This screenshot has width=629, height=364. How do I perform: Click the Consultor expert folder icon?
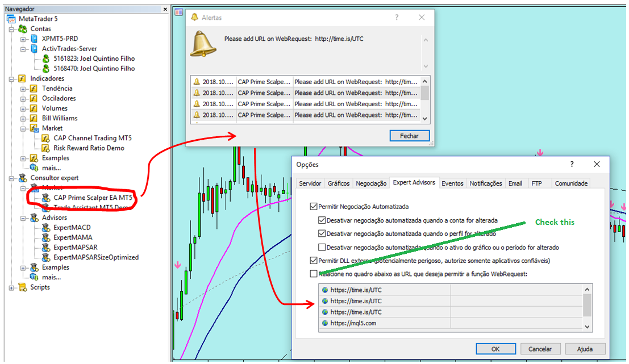coord(23,178)
